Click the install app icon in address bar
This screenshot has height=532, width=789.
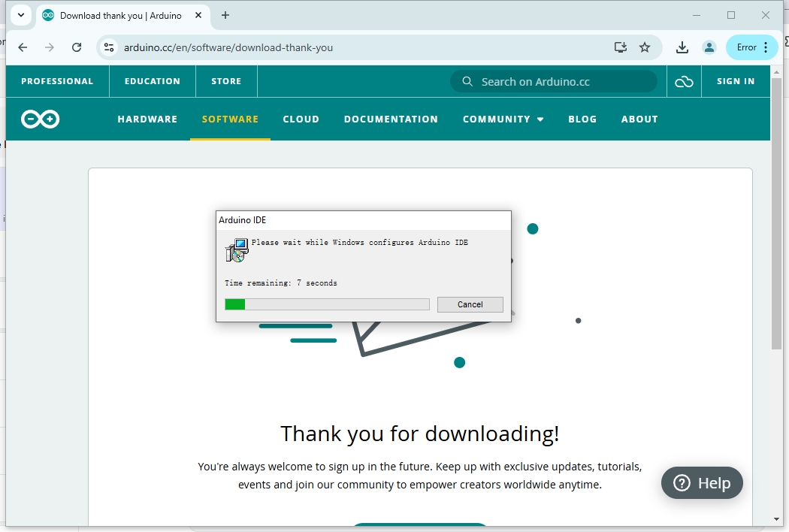coord(621,47)
